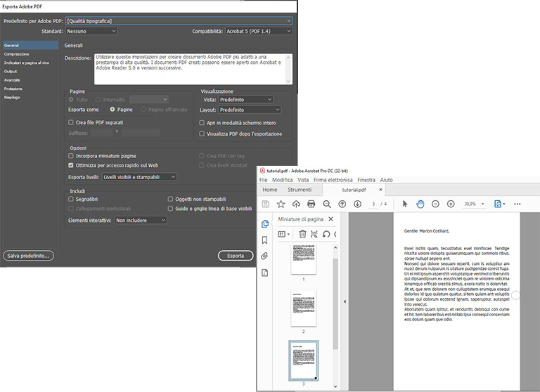Open Elementi interattivi dropdown
This screenshot has height=392, width=540.
coord(141,221)
